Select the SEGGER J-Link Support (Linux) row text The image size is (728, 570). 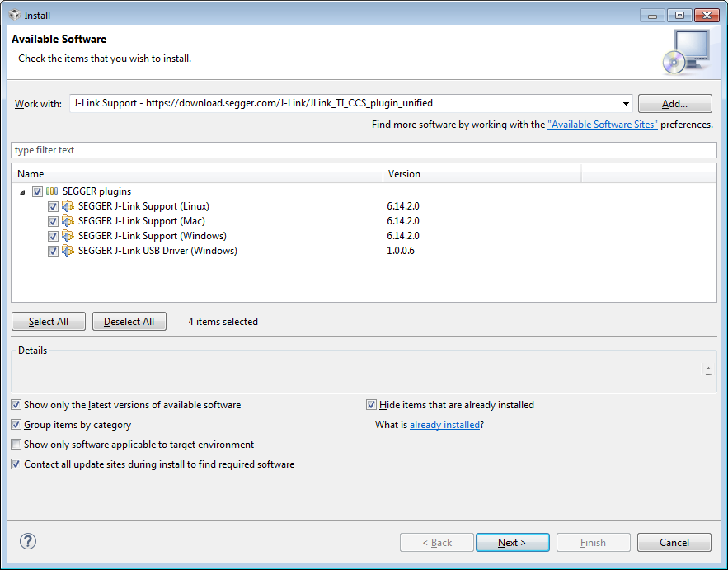(x=143, y=205)
